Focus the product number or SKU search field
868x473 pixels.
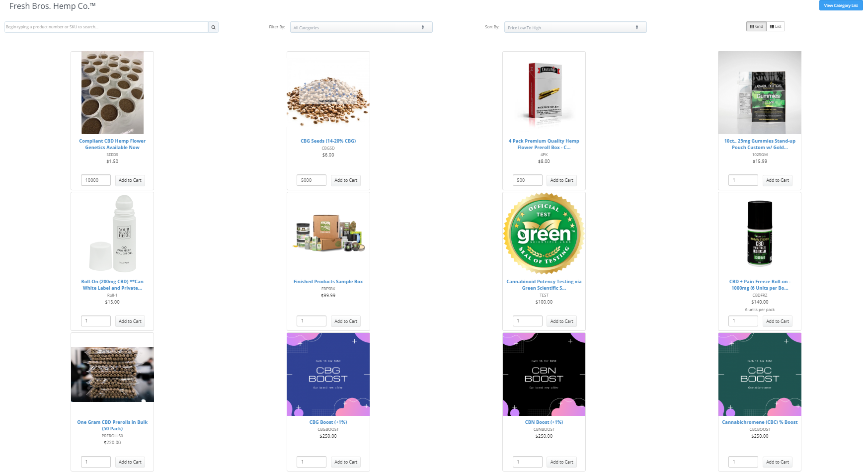point(106,27)
